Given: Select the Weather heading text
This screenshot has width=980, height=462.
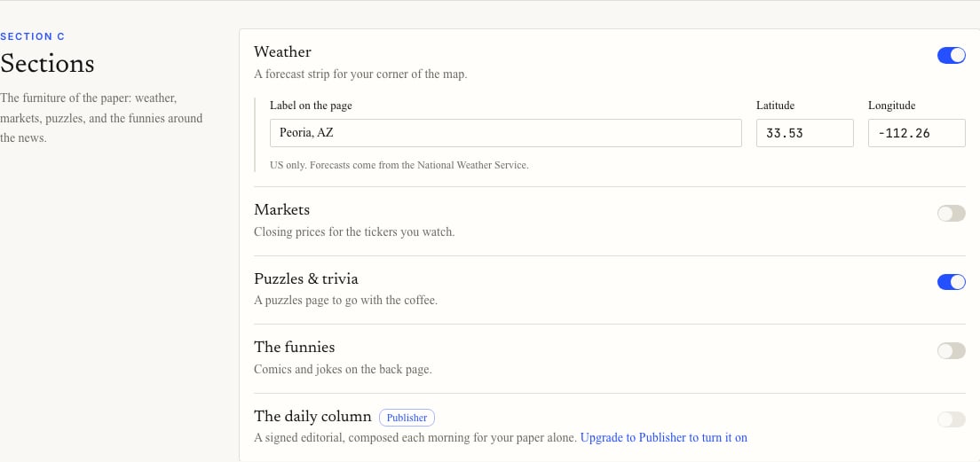Looking at the screenshot, I should (x=282, y=51).
